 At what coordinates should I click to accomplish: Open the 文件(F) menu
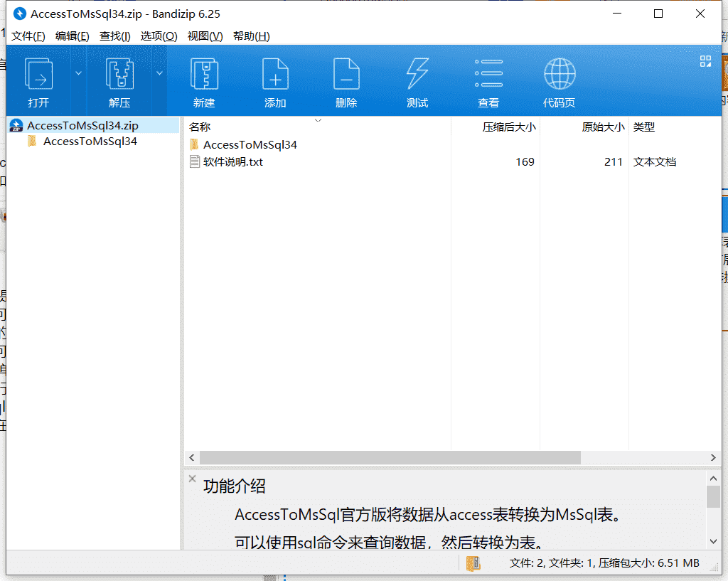coord(28,36)
